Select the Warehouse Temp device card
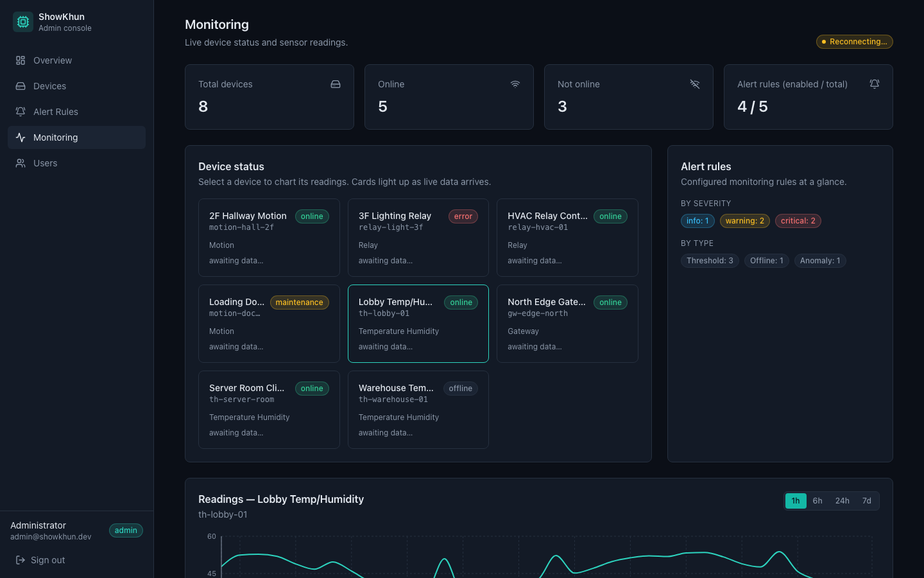The width and height of the screenshot is (924, 578). (418, 410)
